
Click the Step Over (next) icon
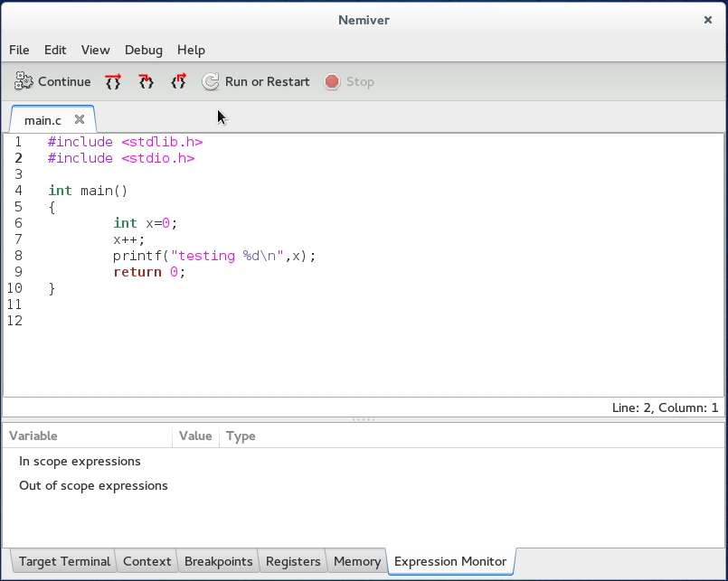113,81
